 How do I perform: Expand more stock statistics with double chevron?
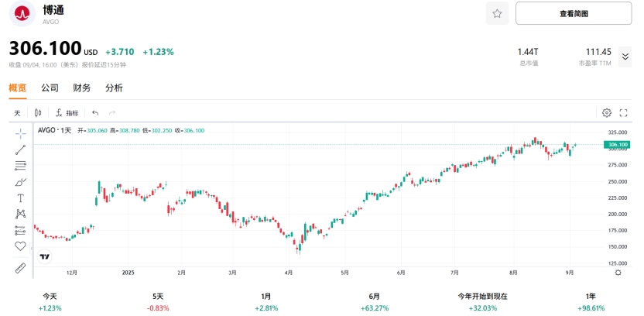tap(625, 57)
